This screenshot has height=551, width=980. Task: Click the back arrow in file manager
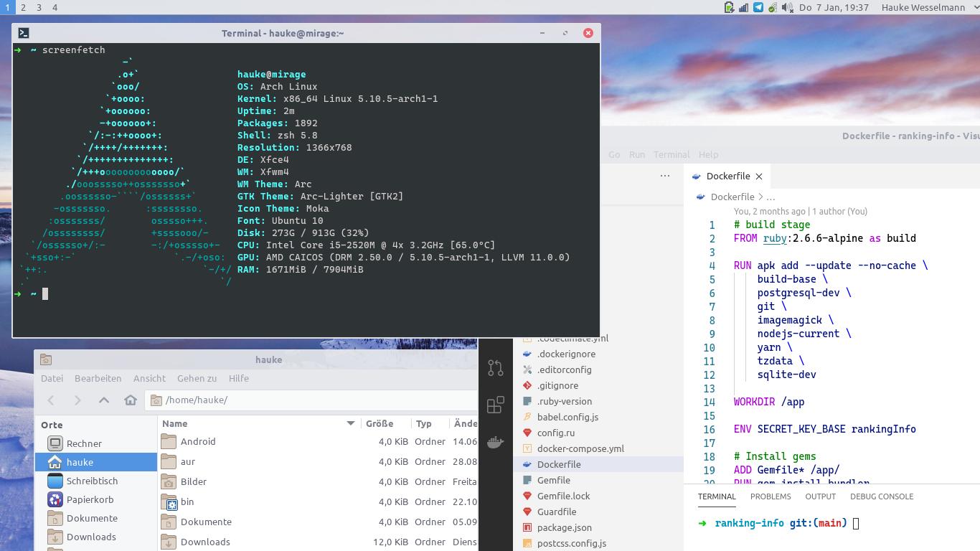tap(51, 400)
